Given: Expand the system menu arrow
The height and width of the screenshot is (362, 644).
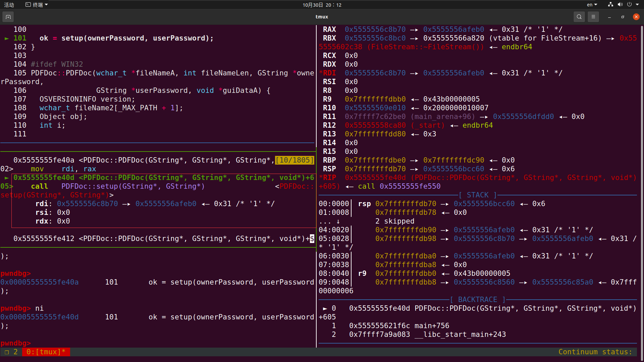Looking at the screenshot, I should (637, 5).
